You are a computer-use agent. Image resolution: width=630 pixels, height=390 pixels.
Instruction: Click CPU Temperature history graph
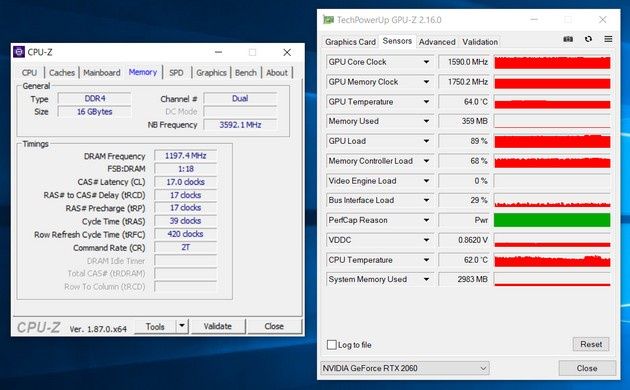tap(552, 260)
